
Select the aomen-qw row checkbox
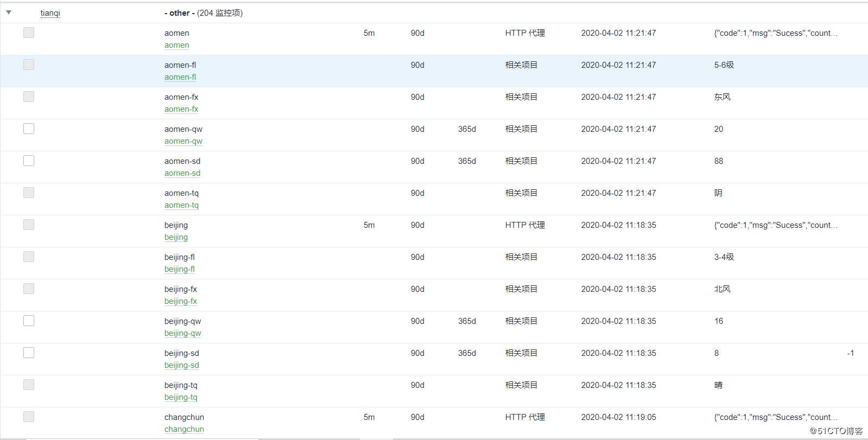(x=29, y=129)
